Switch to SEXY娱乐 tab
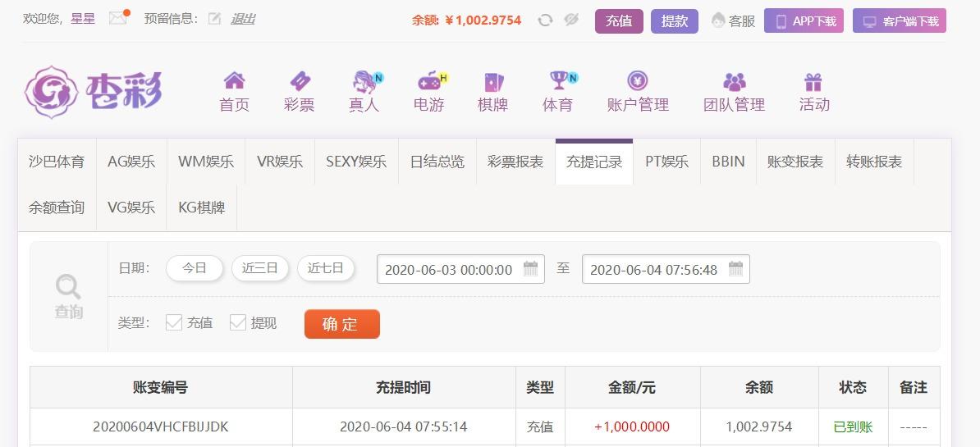The height and width of the screenshot is (447, 980). (356, 162)
